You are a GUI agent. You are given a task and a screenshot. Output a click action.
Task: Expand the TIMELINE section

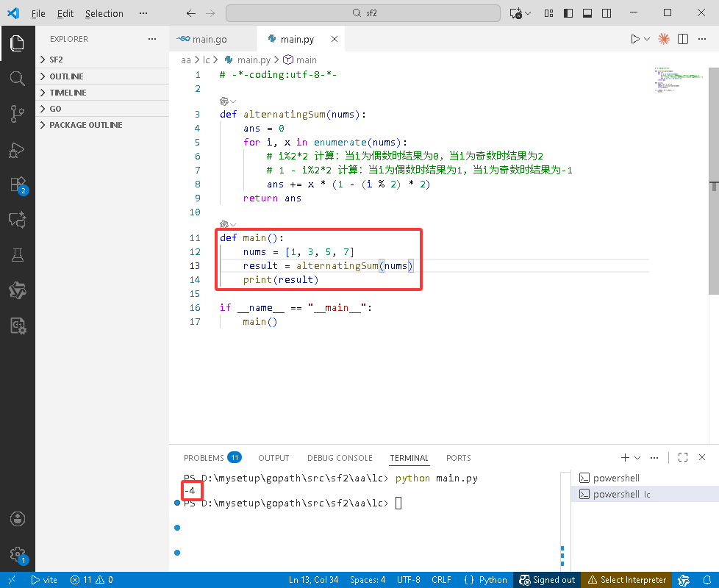(x=102, y=93)
